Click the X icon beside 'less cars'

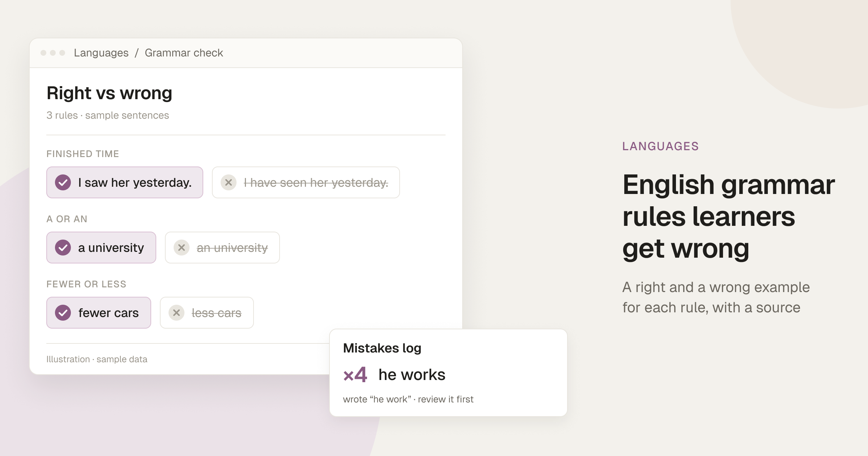176,313
